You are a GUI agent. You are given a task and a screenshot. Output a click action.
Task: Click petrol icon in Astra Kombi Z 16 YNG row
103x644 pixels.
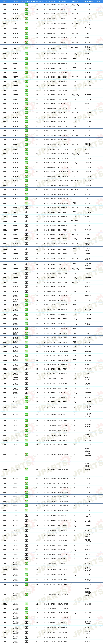click(x=26, y=296)
